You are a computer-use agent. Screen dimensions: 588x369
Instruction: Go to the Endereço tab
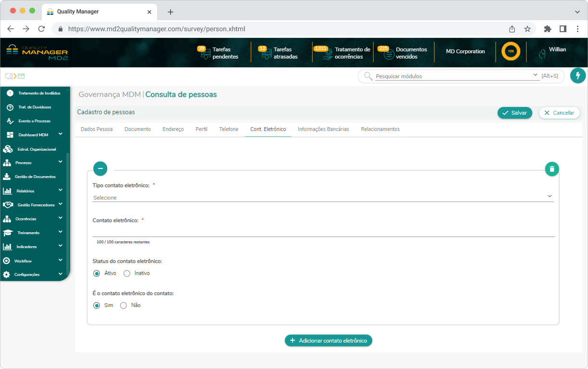(173, 129)
